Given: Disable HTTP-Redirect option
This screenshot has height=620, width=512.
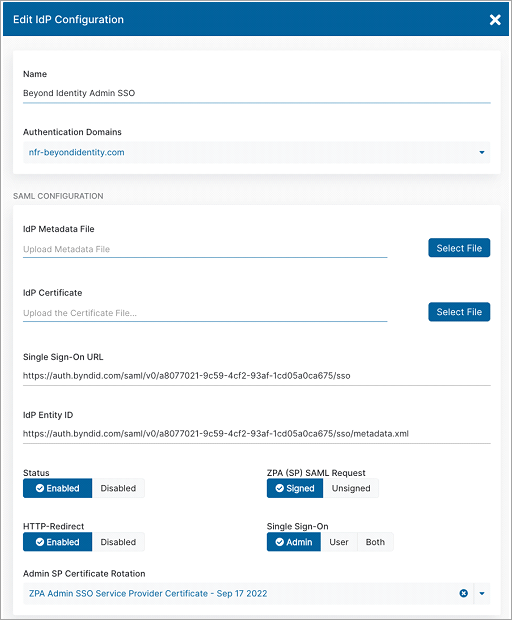Looking at the screenshot, I should pos(118,542).
